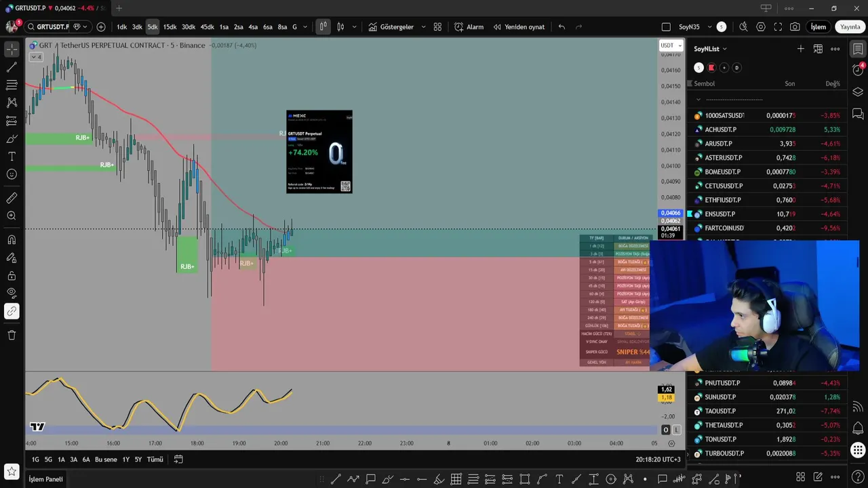This screenshot has height=488, width=868.
Task: Open the layout grid templates icon
Action: [x=437, y=27]
